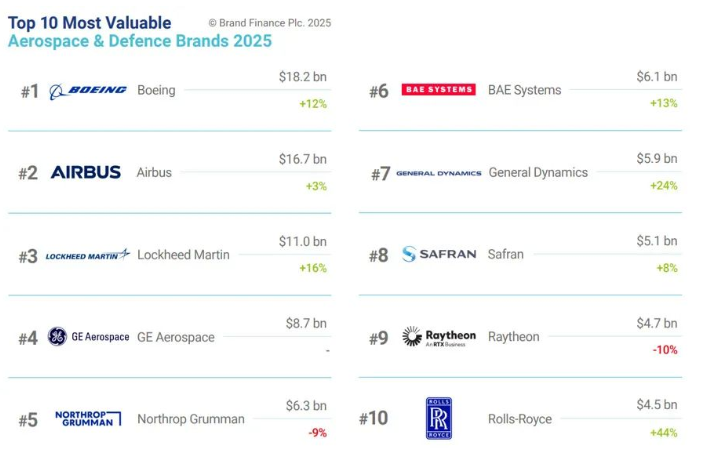
Task: Click the GE Aerospace logo
Action: pos(89,337)
